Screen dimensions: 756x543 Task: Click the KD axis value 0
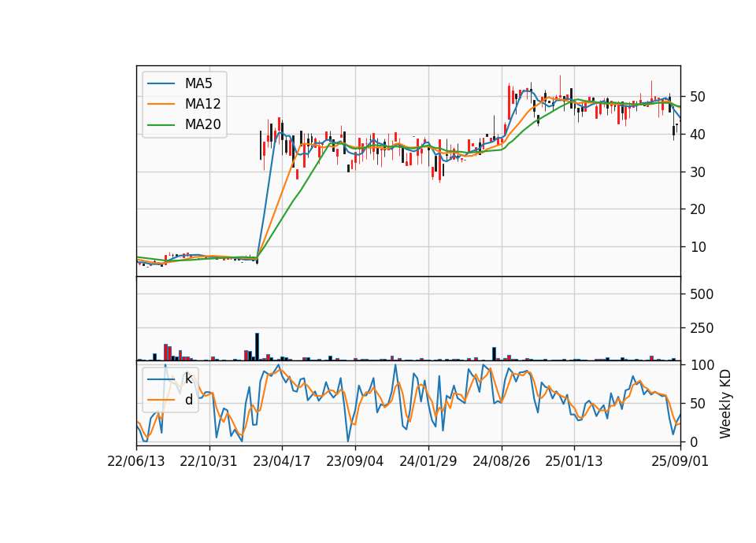(x=695, y=441)
